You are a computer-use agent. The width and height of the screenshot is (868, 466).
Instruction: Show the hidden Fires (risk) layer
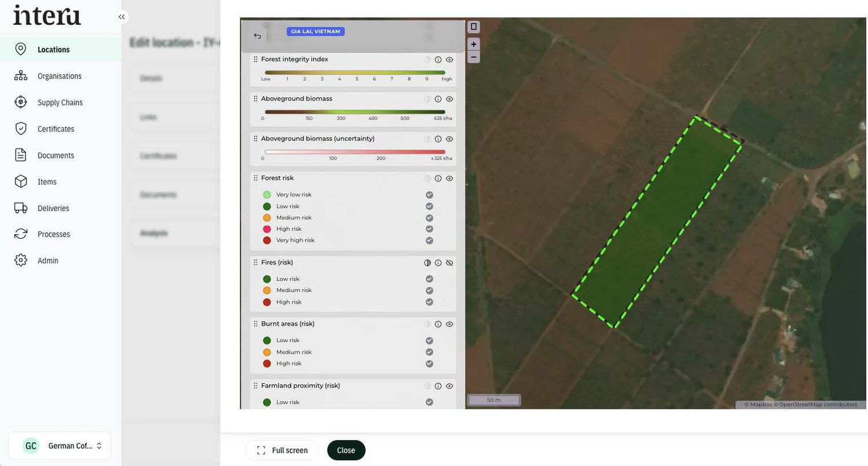pos(450,262)
